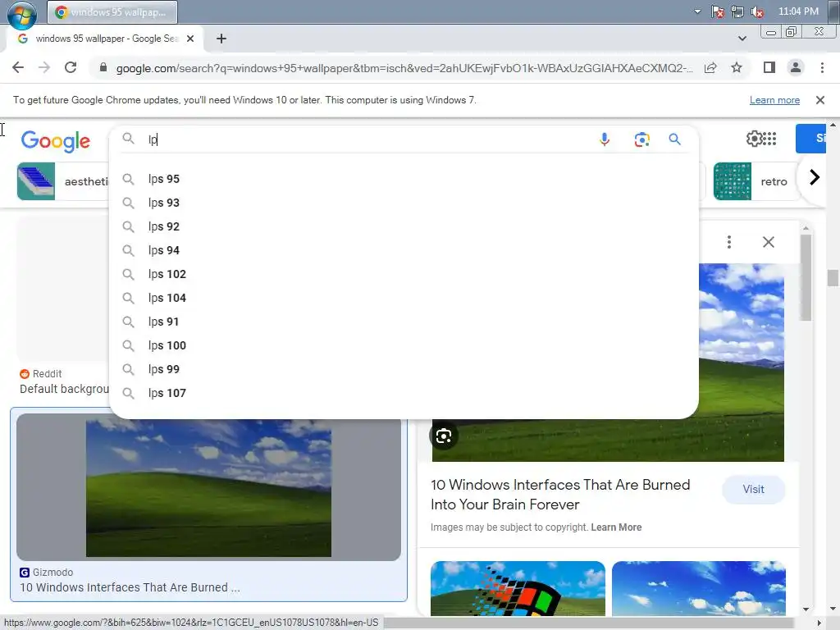
Task: Open the Action Center flag icon
Action: (717, 11)
